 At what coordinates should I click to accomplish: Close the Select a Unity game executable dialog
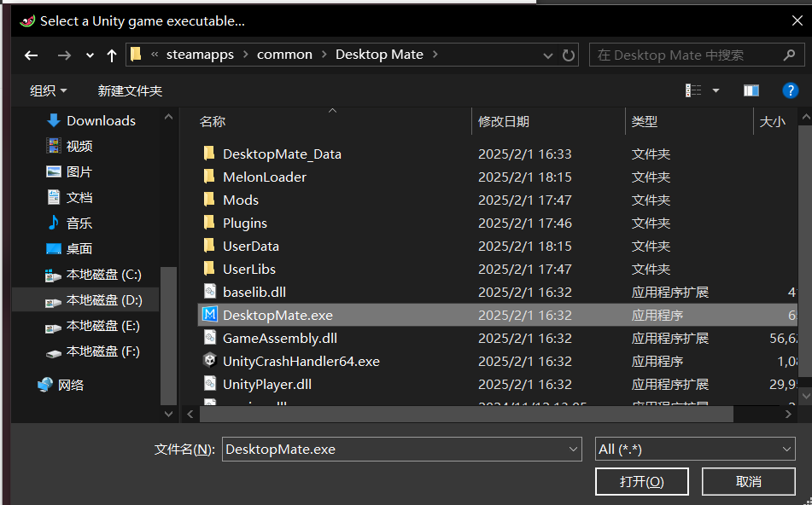pos(797,20)
